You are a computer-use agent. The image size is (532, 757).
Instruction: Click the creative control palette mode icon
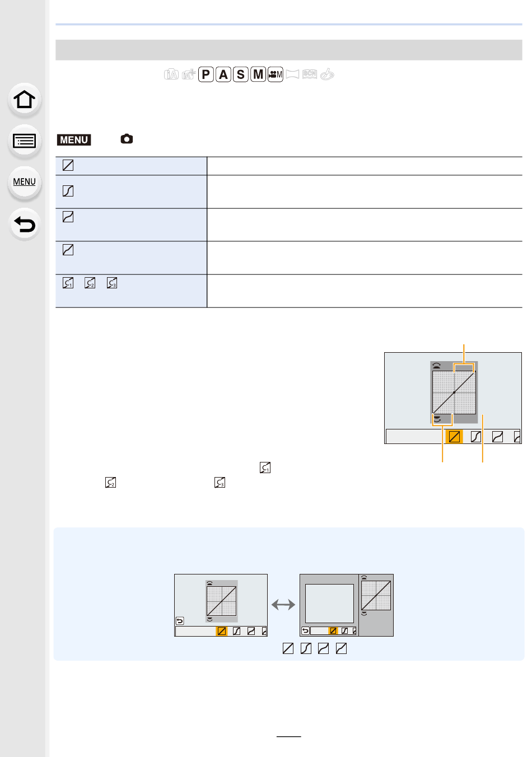[327, 74]
